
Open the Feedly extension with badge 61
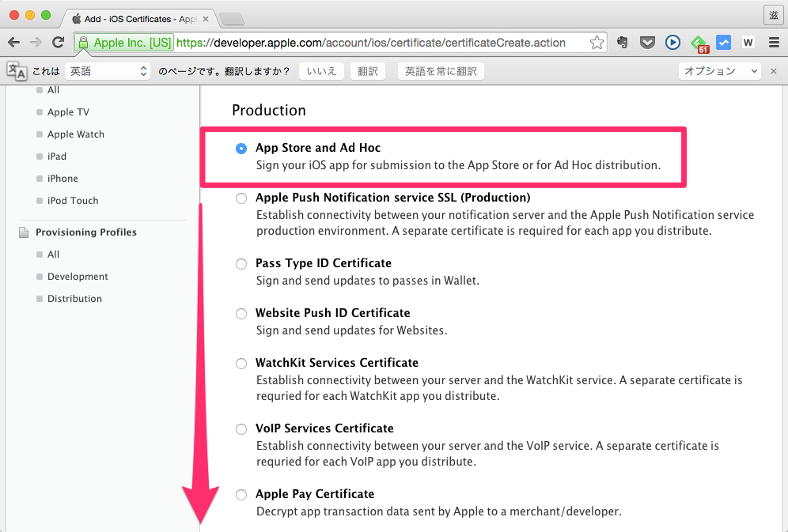click(699, 43)
